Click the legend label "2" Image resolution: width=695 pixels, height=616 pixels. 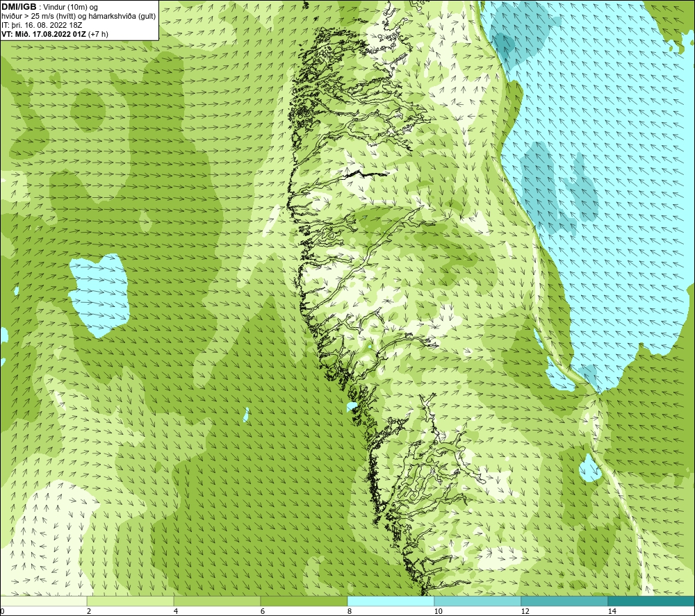[89, 611]
